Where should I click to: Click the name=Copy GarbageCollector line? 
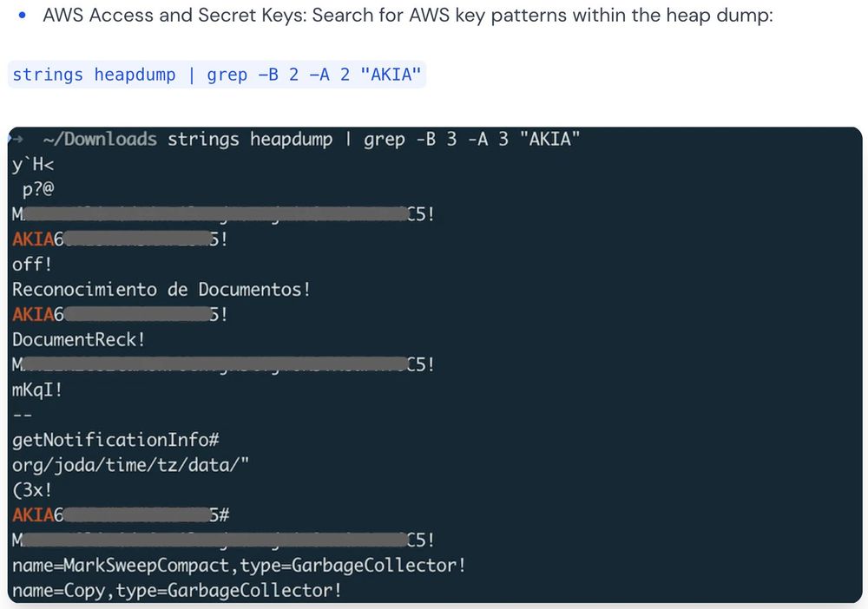coord(176,590)
